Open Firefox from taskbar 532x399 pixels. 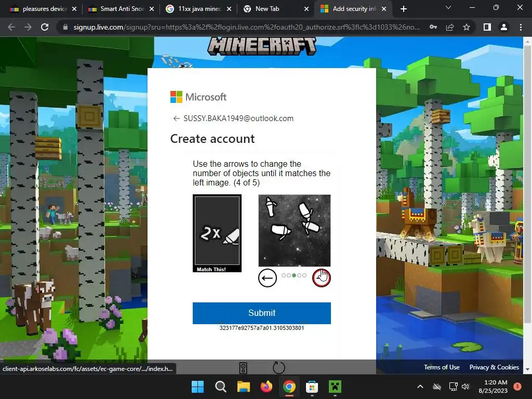click(x=267, y=387)
